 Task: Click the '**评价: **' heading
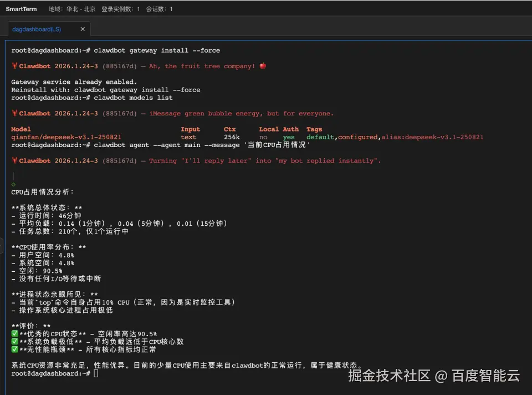pyautogui.click(x=31, y=326)
